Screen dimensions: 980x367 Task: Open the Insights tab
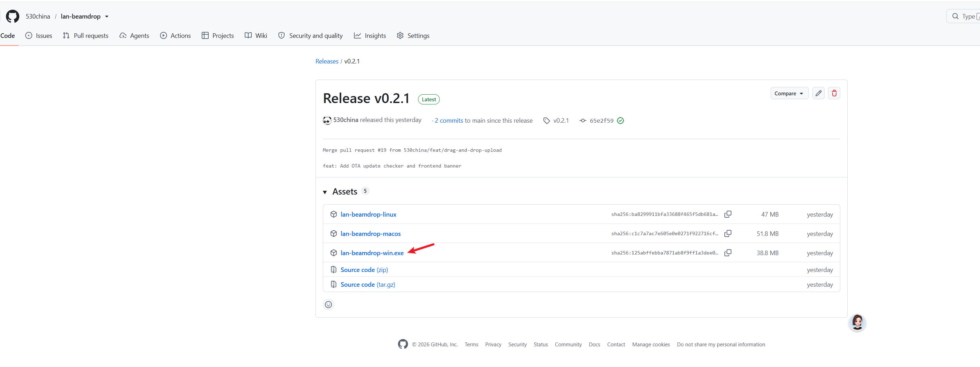(x=370, y=35)
